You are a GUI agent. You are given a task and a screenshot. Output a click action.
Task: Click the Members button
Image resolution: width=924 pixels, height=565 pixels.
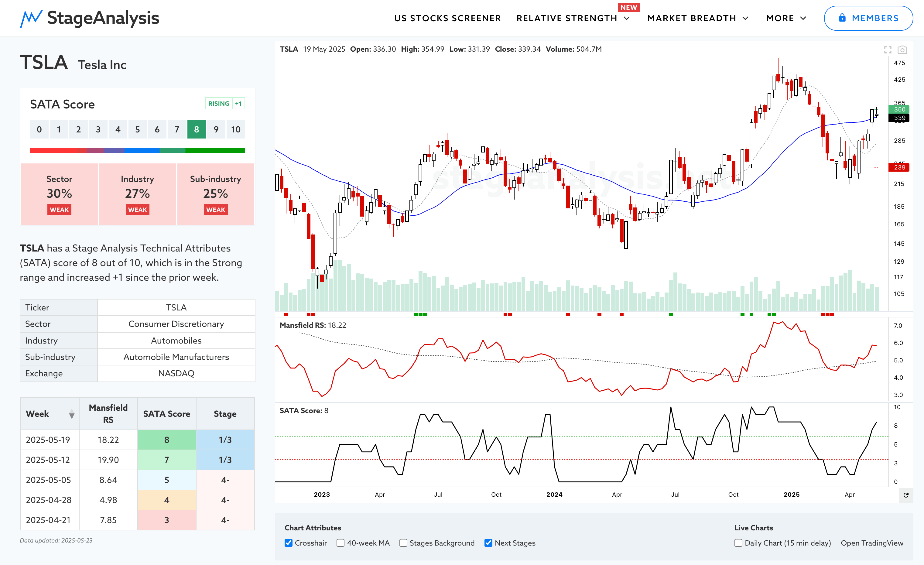868,18
